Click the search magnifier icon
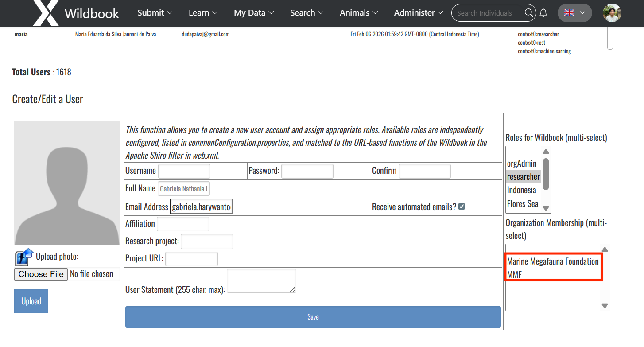The image size is (644, 347). (x=529, y=13)
